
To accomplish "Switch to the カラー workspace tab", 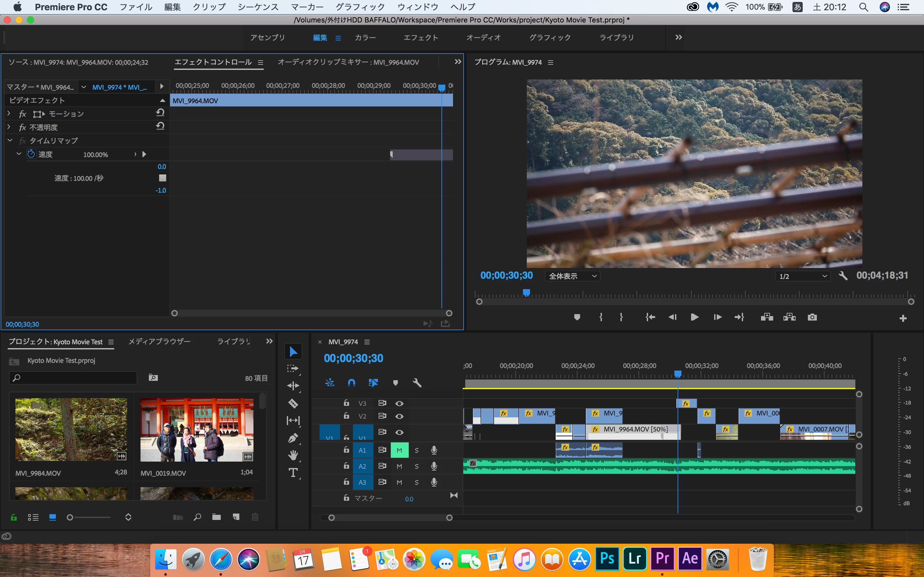I will point(365,38).
